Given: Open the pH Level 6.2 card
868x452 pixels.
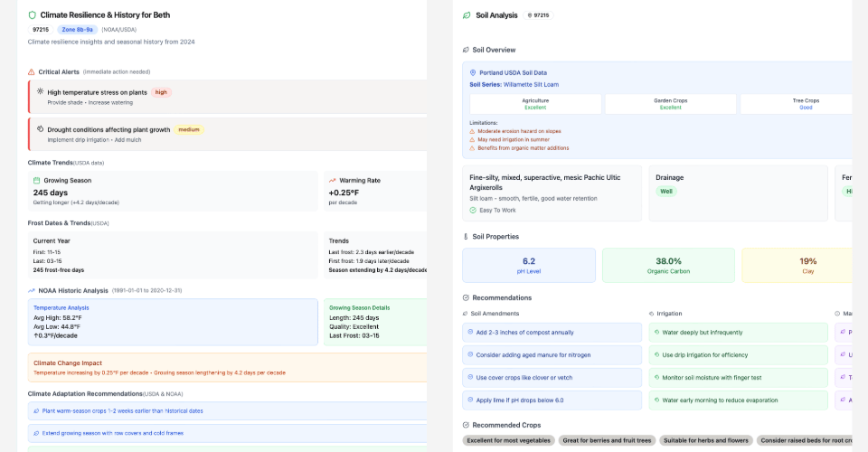Looking at the screenshot, I should (x=529, y=265).
